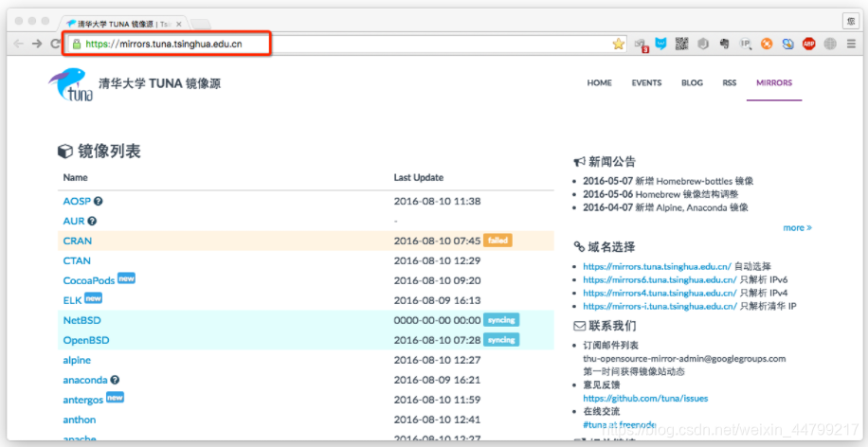Open the mirrors6 IPv6-only domain link
This screenshot has height=447, width=868.
(x=660, y=280)
